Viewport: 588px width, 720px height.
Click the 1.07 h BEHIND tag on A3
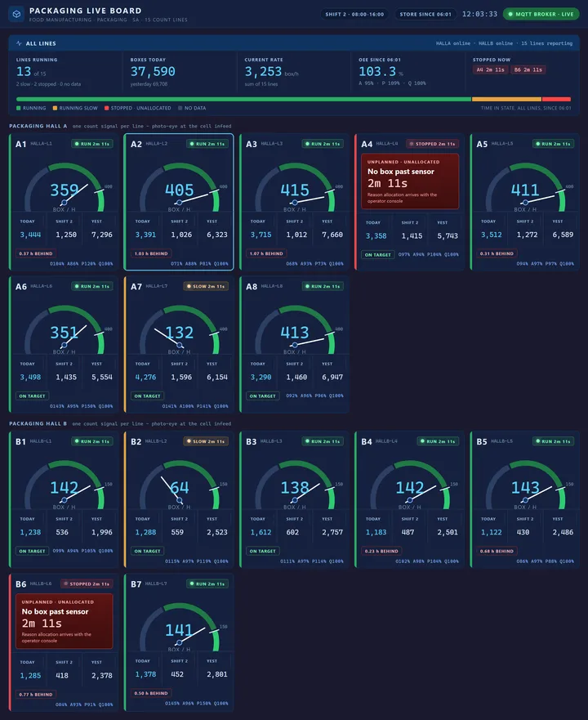(x=266, y=253)
